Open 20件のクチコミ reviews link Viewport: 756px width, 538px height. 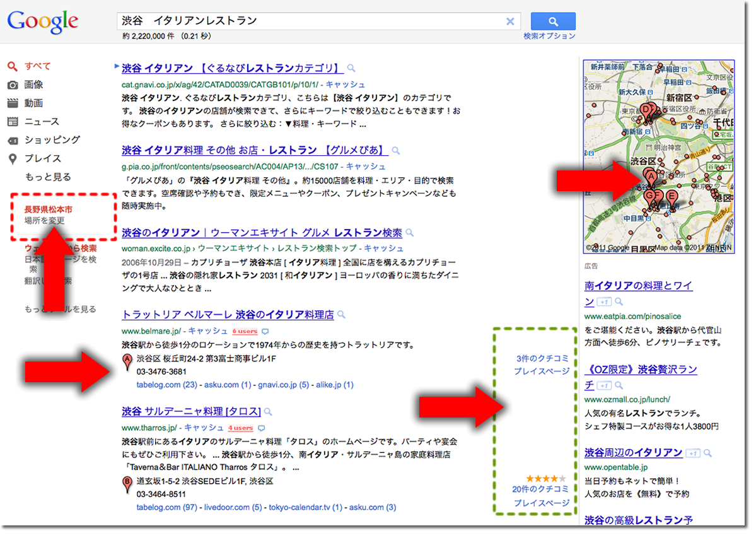540,489
